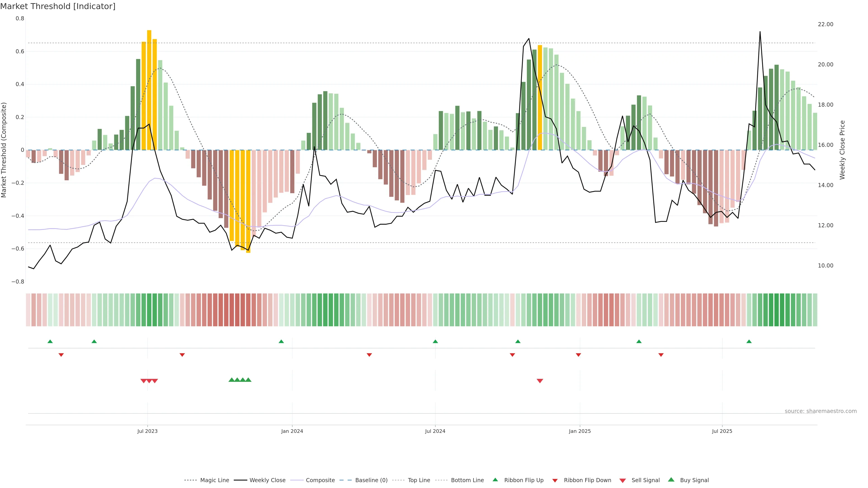Click the first ribbon flip up marker on the left
868x488 pixels.
[x=50, y=342]
